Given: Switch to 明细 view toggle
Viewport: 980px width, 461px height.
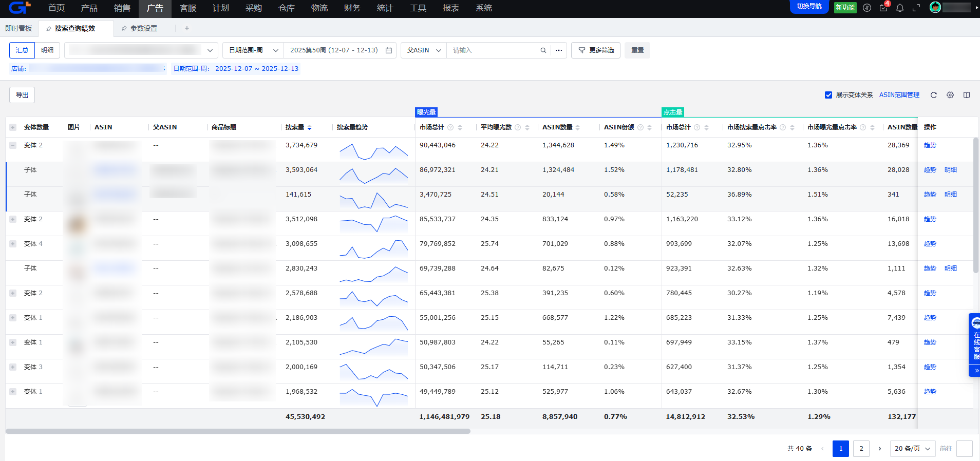Looking at the screenshot, I should point(47,50).
